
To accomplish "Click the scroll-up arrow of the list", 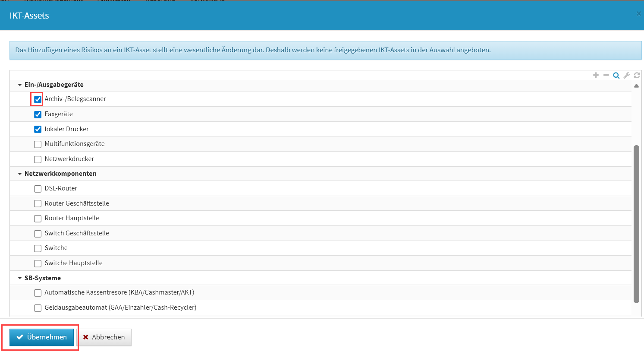I will click(636, 86).
